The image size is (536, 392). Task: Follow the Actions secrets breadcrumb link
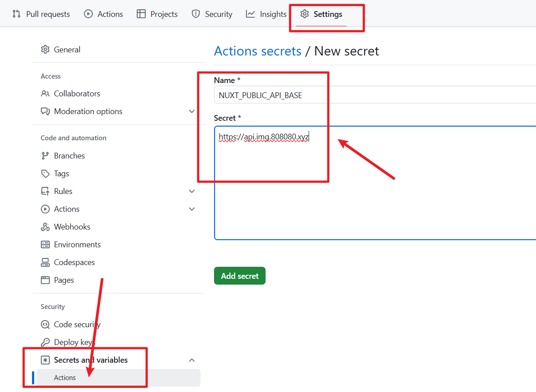(258, 51)
